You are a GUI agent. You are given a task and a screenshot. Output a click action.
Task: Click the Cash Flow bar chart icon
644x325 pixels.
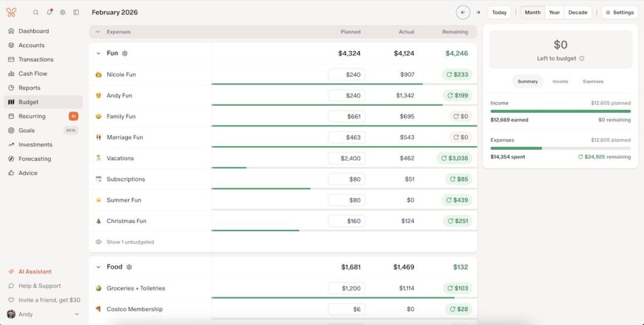tap(11, 74)
